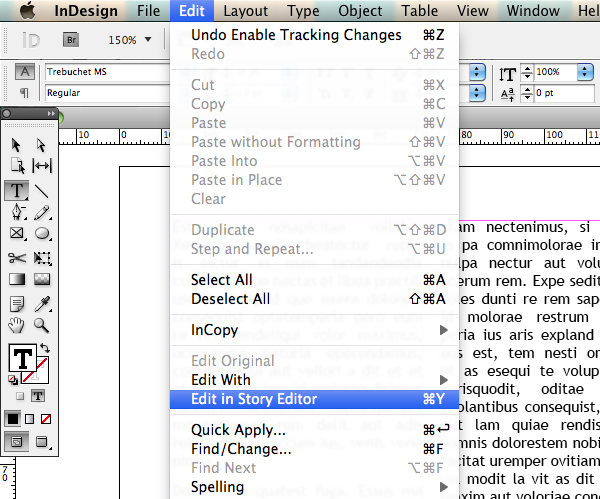Select the Selection tool (black arrow)
This screenshot has width=600, height=499.
16,145
